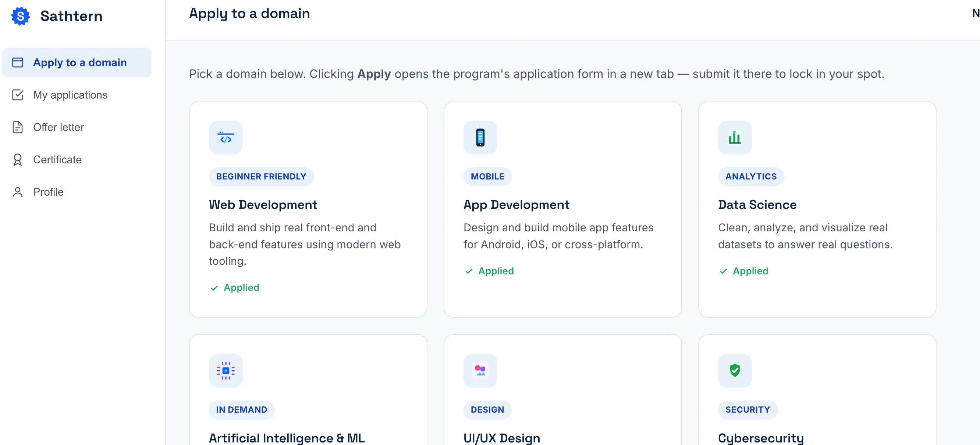Click the Pick a domain instruction text
The height and width of the screenshot is (445, 980).
[536, 74]
